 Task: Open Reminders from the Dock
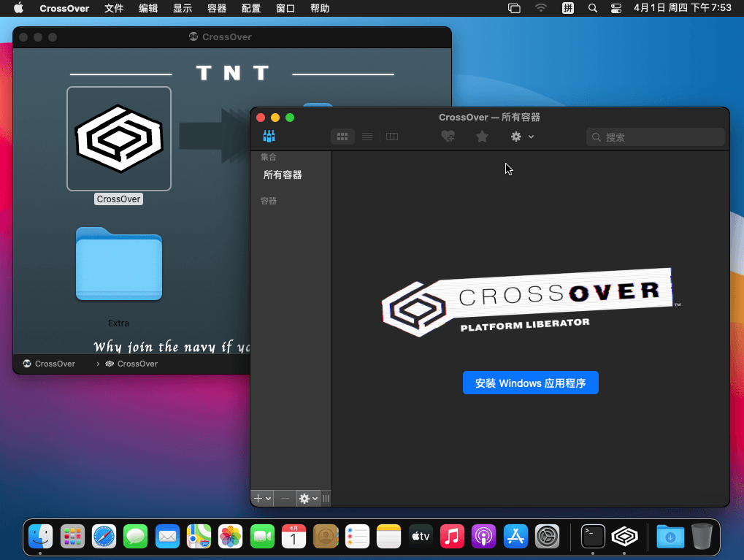(x=357, y=537)
